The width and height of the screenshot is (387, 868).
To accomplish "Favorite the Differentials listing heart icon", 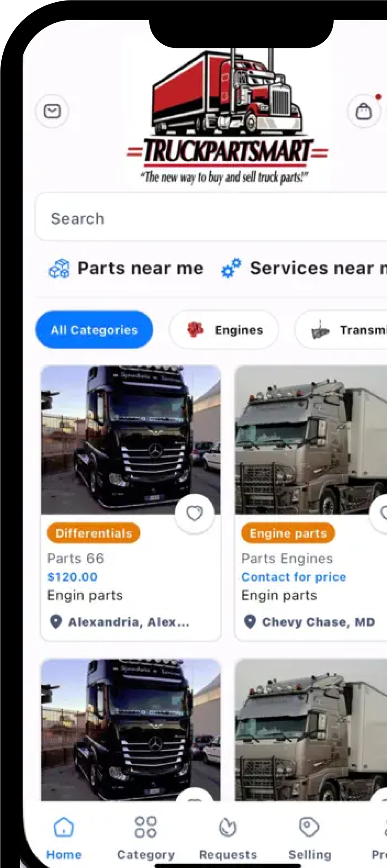I will [x=194, y=513].
